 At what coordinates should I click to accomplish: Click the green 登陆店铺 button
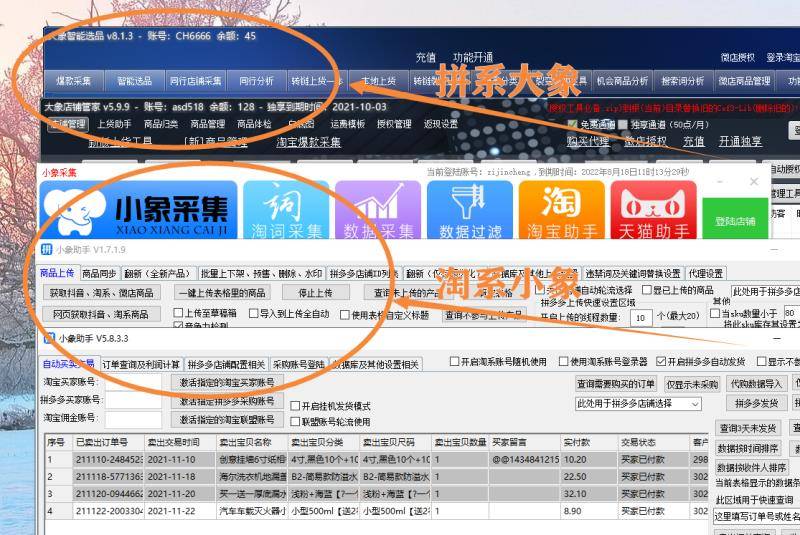tap(733, 221)
